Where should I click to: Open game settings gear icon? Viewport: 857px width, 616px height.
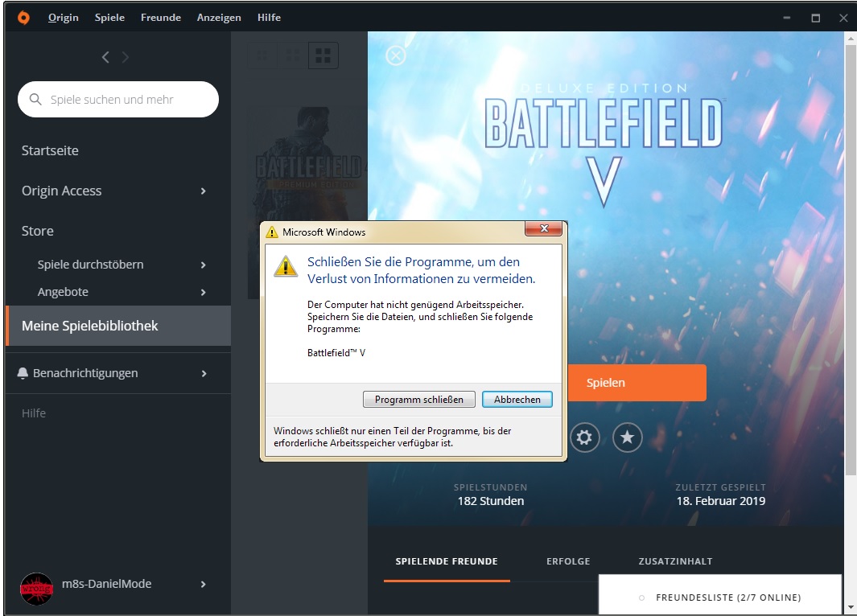[x=585, y=437]
